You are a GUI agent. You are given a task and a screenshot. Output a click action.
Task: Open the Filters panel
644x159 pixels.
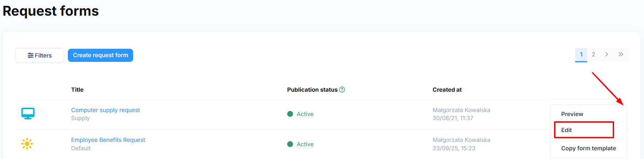(x=39, y=55)
